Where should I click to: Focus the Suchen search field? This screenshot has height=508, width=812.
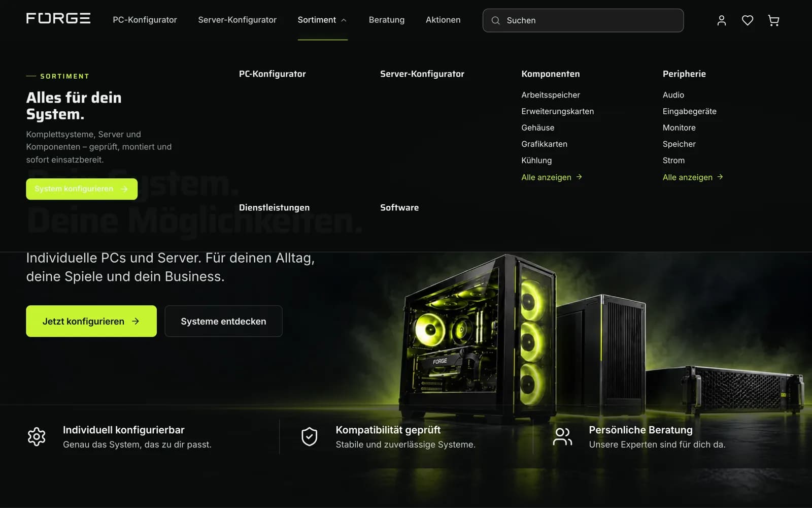click(x=583, y=20)
